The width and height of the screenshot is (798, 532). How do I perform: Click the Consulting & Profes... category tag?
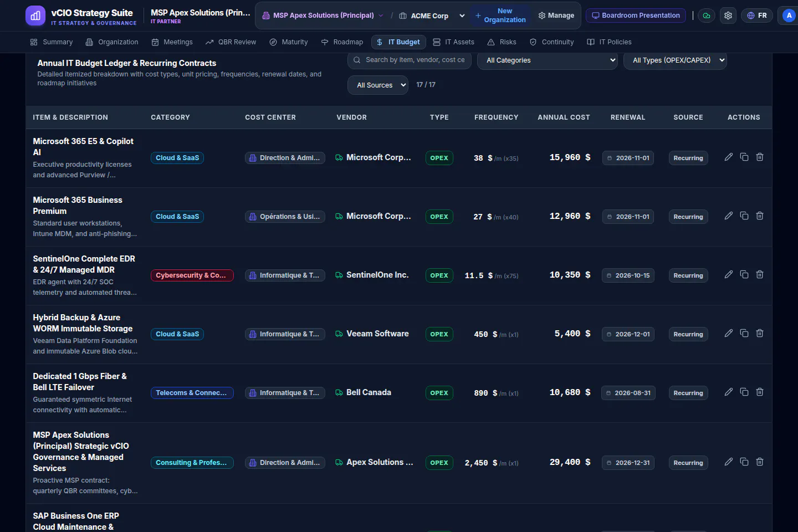tap(192, 463)
